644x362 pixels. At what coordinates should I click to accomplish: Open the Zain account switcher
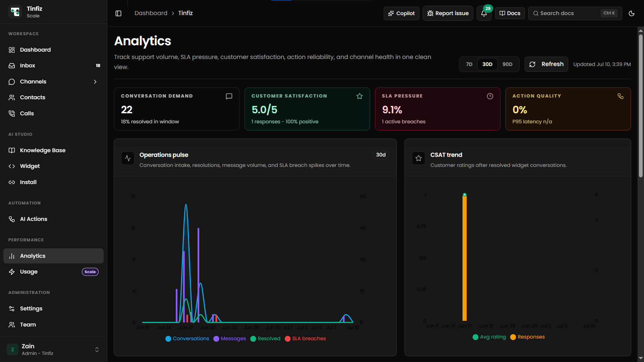tap(54, 349)
